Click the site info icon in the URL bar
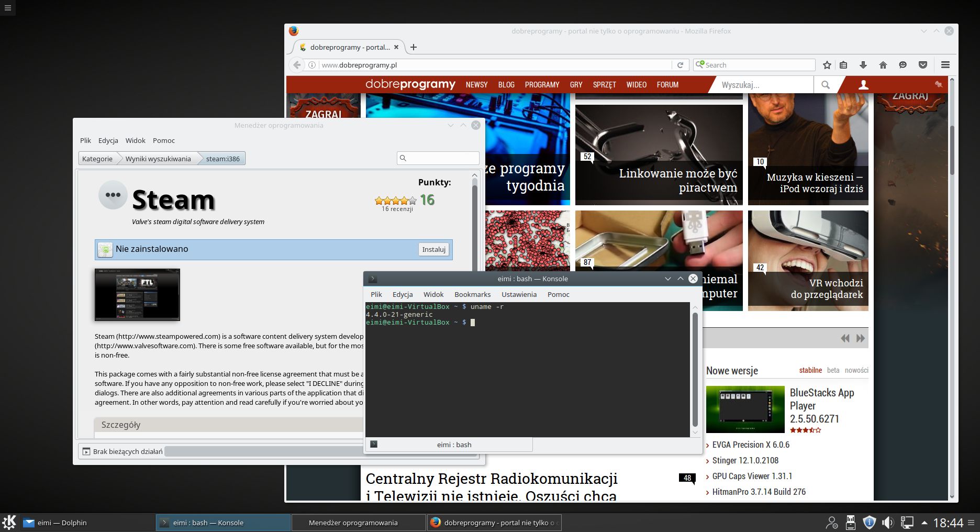The image size is (980, 532). 312,65
